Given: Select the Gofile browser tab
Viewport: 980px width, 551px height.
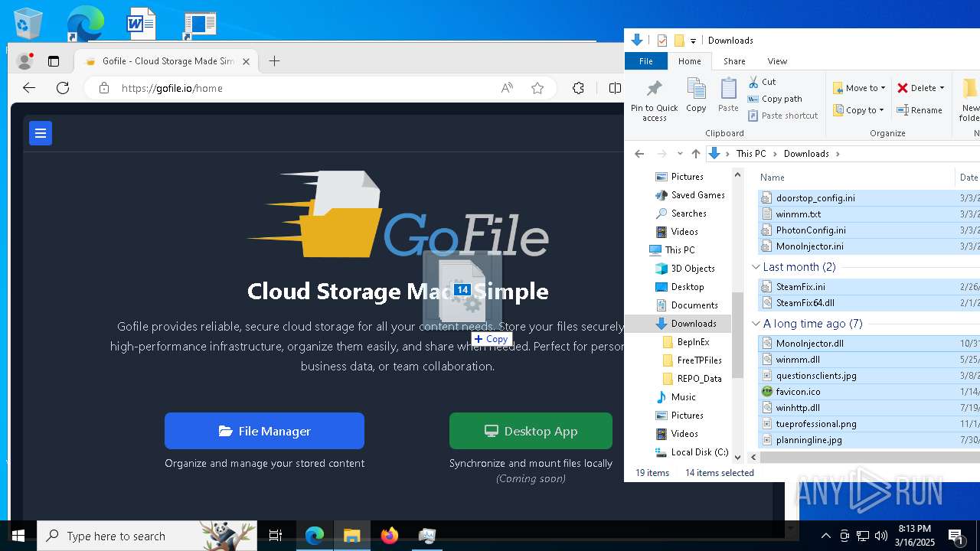Looking at the screenshot, I should 167,61.
